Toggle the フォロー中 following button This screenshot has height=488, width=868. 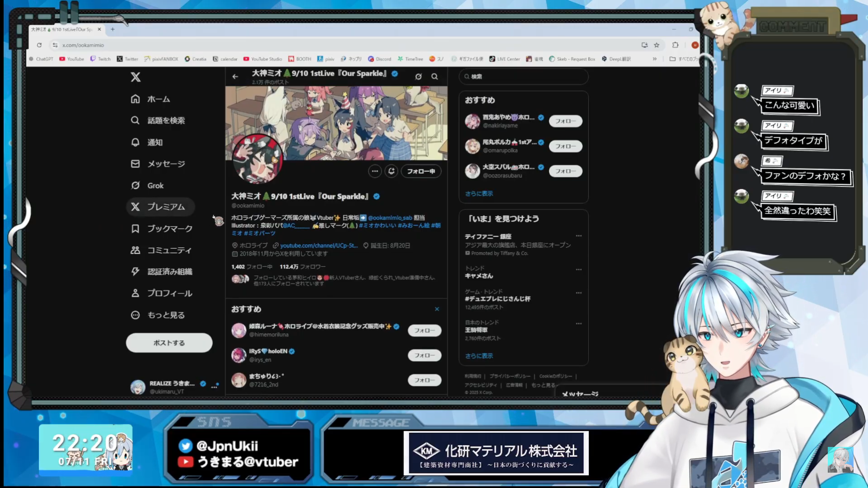[x=421, y=171]
